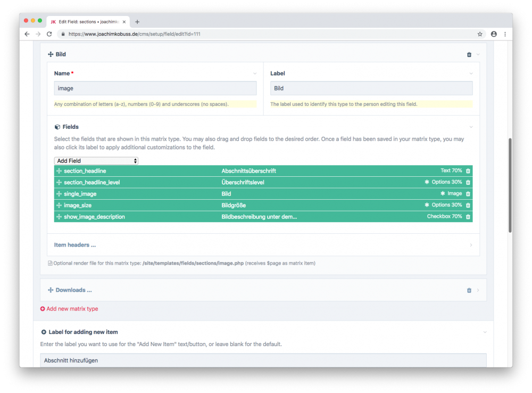Open the Add Field dropdown
The width and height of the screenshot is (532, 393).
pos(96,161)
